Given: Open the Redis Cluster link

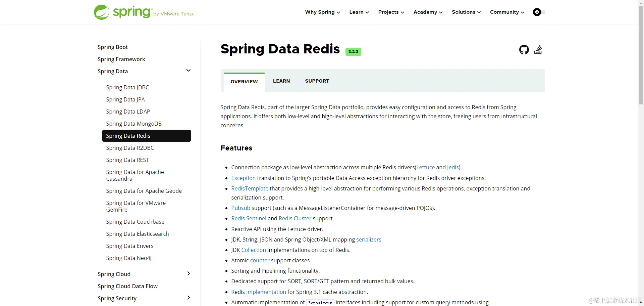Looking at the screenshot, I should (295, 218).
